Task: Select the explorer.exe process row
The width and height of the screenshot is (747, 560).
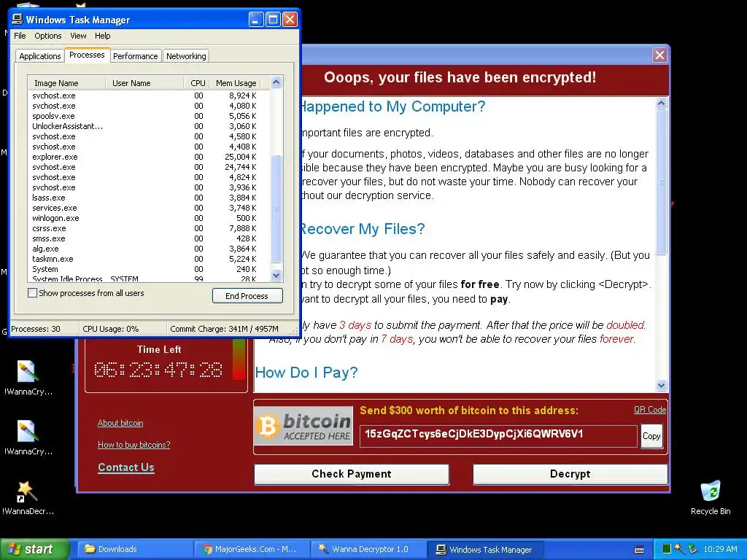Action: tap(149, 157)
